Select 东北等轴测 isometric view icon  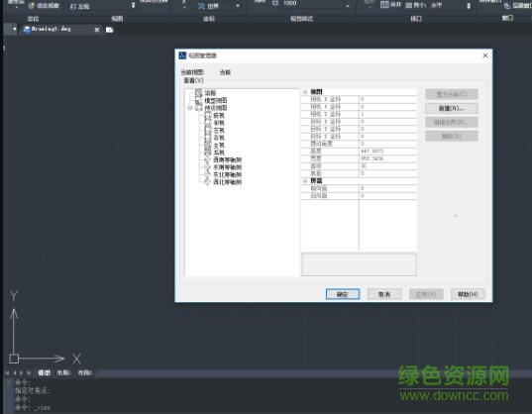coord(208,174)
